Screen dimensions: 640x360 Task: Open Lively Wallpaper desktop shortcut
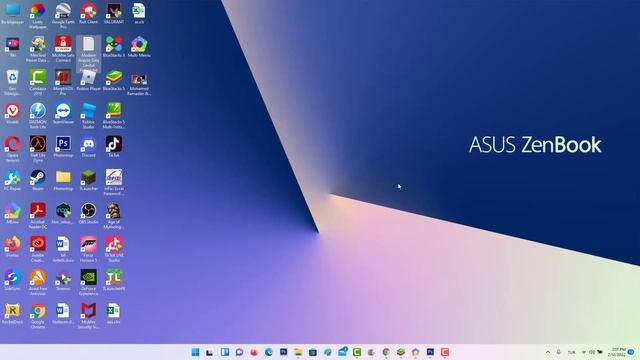38,15
